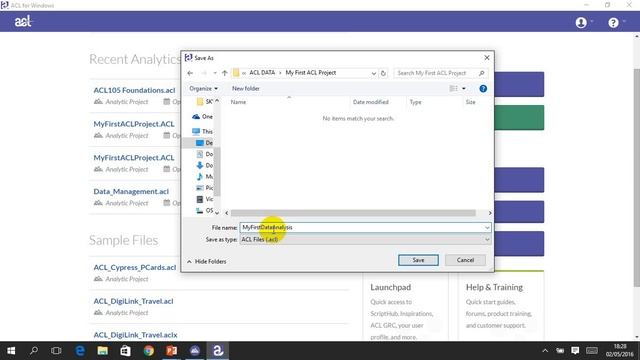The height and width of the screenshot is (360, 640).
Task: Open the help question mark menu
Action: coord(613,22)
